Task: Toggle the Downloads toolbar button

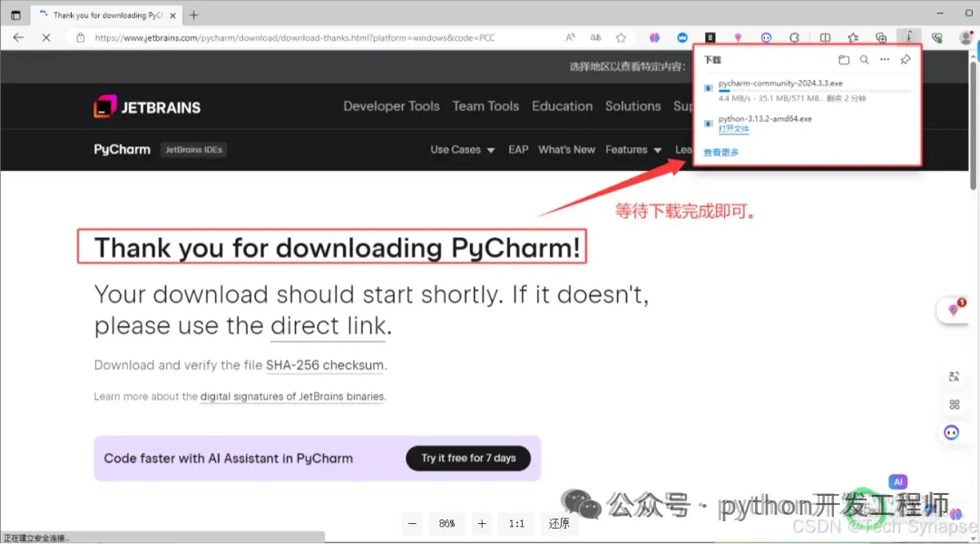Action: click(x=908, y=37)
